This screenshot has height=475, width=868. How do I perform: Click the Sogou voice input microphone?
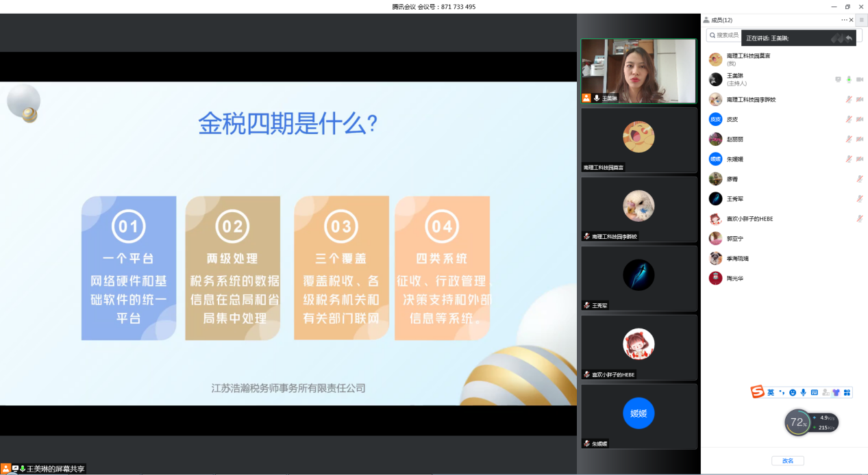pyautogui.click(x=803, y=393)
